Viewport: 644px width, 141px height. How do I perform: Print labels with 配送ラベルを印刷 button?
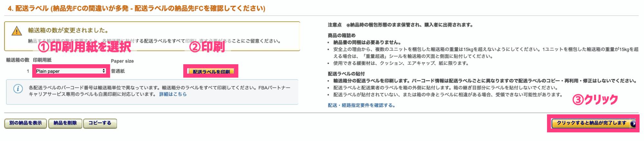211,72
